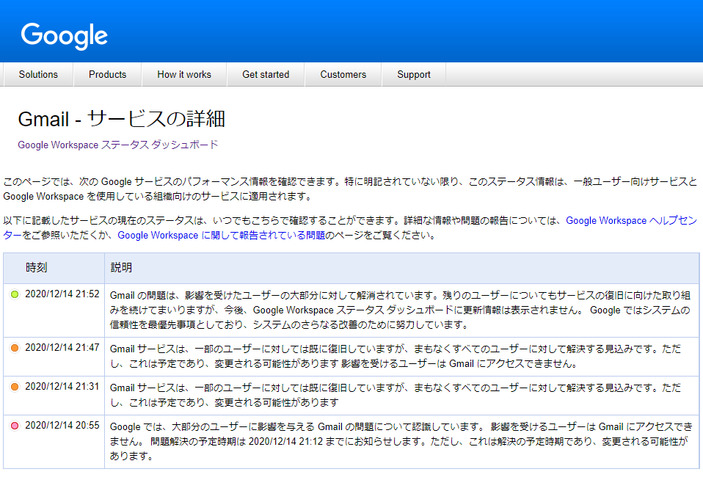
Task: Click the Gmail - サービスの詳細 heading
Action: pyautogui.click(x=121, y=119)
